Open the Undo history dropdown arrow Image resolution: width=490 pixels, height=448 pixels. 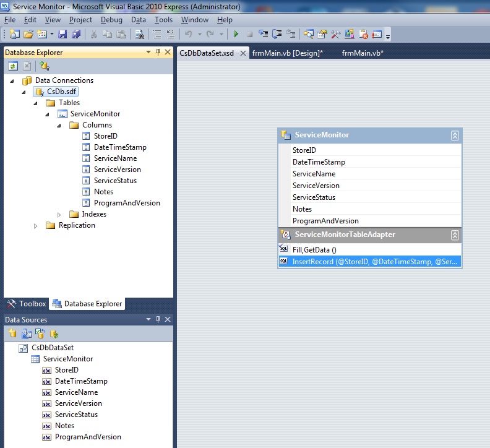(x=199, y=34)
